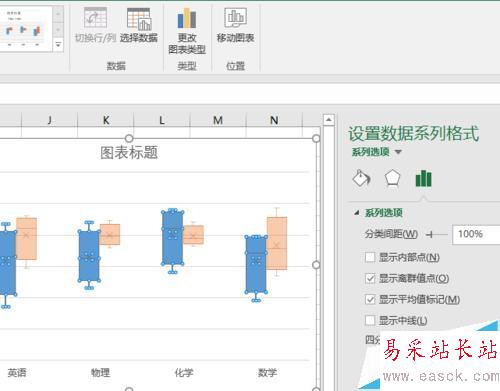Open the 系列选项 dropdown under pane title

(398, 152)
